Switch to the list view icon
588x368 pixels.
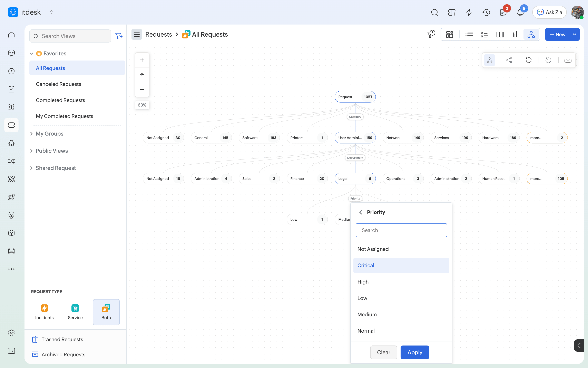click(x=469, y=35)
